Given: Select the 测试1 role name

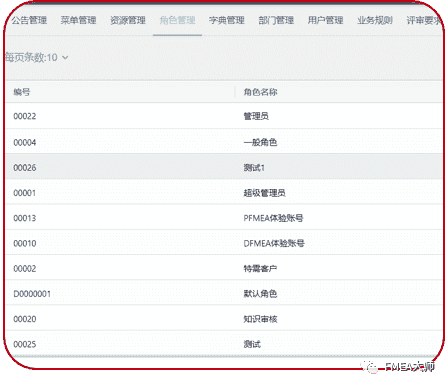Looking at the screenshot, I should [x=254, y=167].
